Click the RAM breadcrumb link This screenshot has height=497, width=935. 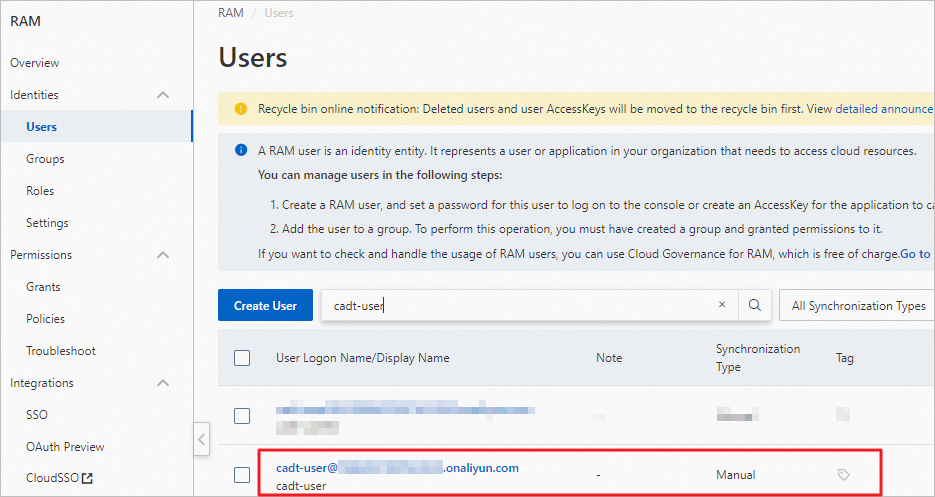coord(231,13)
